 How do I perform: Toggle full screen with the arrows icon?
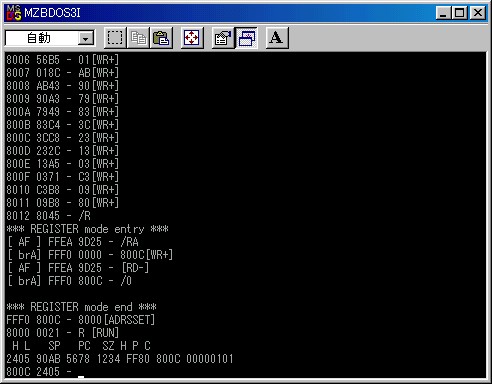(192, 38)
